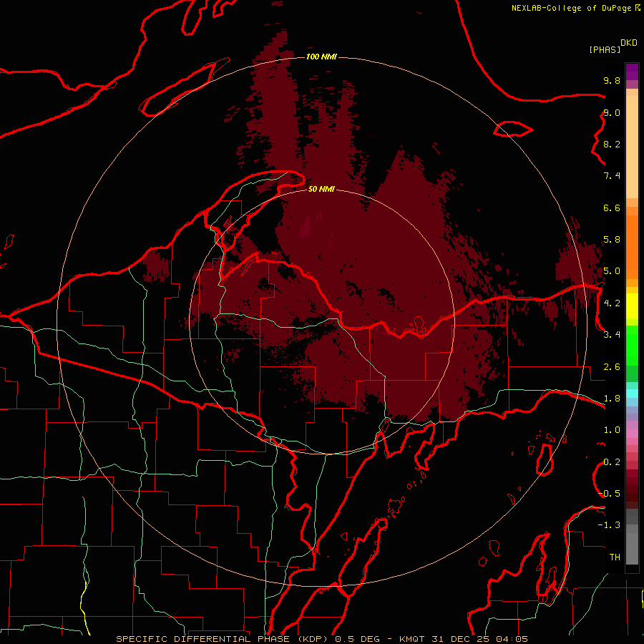644x644 pixels.
Task: Click the 1.0 scale value
Action: (612, 430)
